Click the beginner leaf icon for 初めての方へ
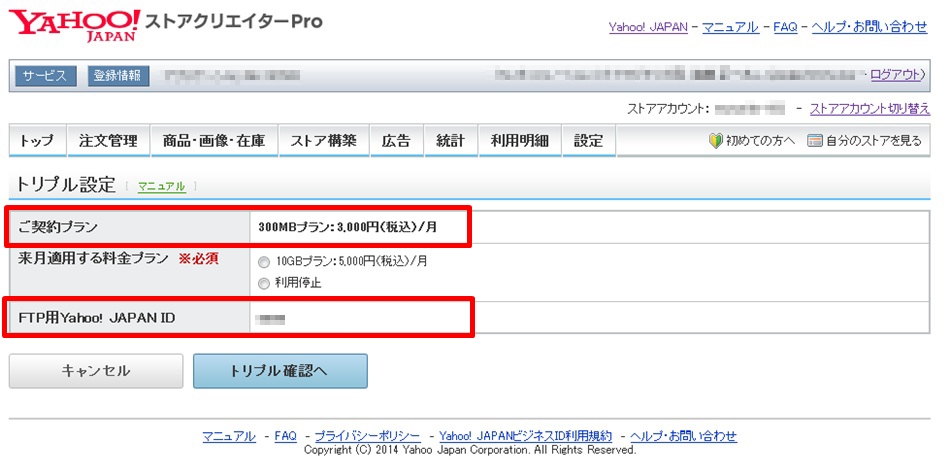The height and width of the screenshot is (475, 950). tap(716, 141)
